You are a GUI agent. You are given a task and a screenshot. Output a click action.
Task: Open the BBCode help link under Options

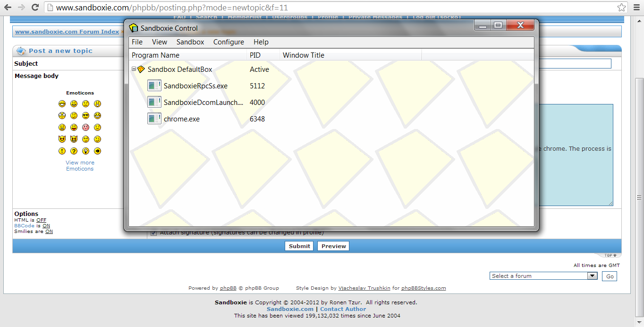point(25,226)
